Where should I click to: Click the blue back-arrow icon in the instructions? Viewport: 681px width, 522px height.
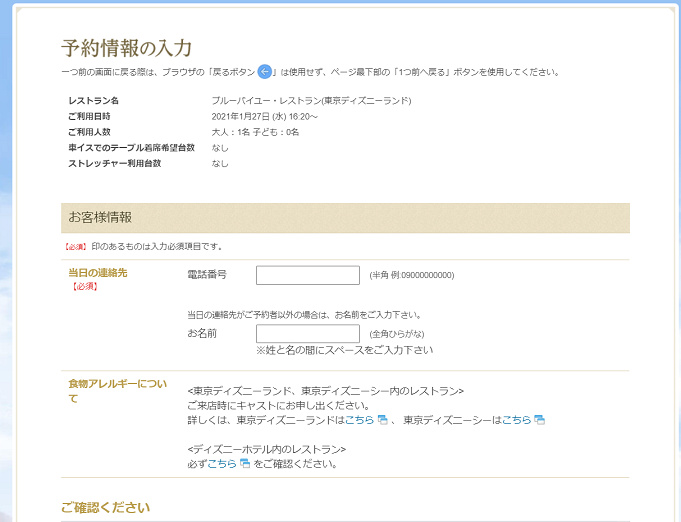[x=265, y=71]
